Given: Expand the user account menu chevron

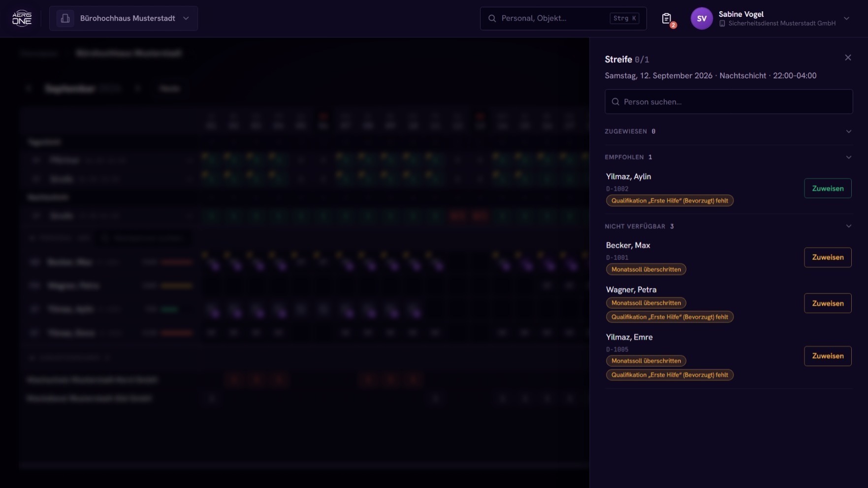Looking at the screenshot, I should (846, 19).
